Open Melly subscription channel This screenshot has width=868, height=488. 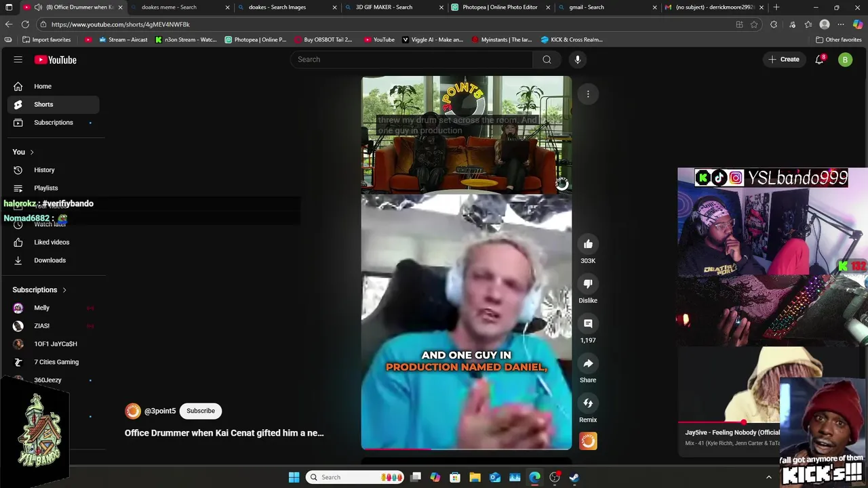point(53,308)
